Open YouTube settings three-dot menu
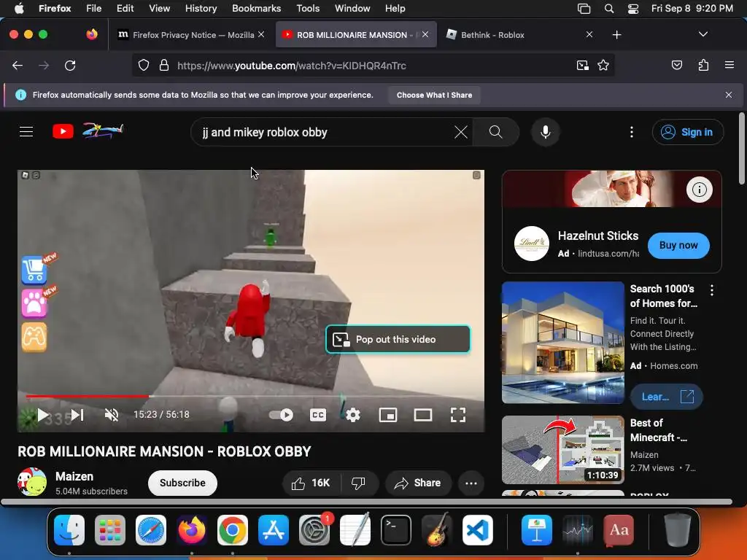The width and height of the screenshot is (747, 560). [632, 132]
